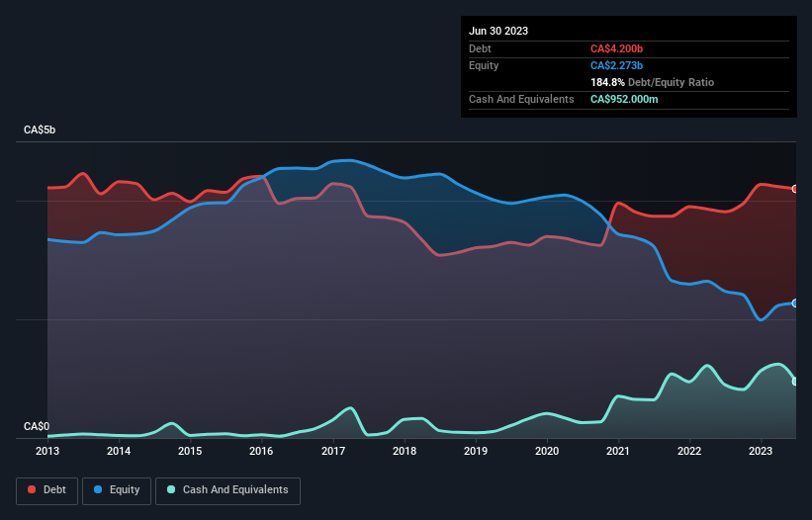
Task: Click the CA$2.273b equity value in tooltip
Action: [x=616, y=65]
